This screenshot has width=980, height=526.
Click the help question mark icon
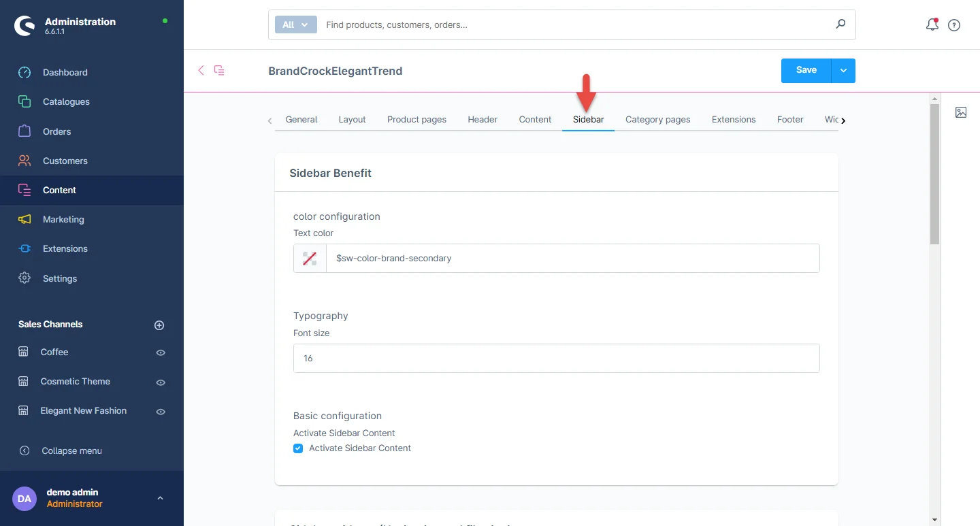[x=954, y=25]
